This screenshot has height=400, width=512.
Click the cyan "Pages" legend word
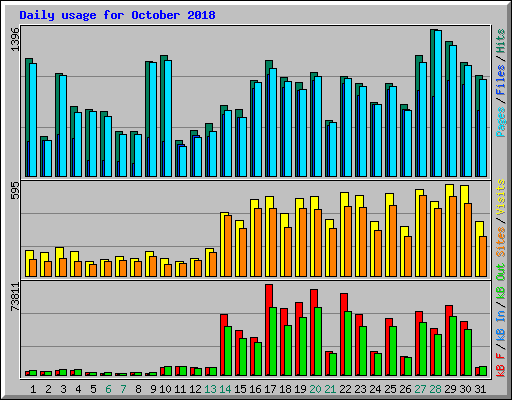click(501, 122)
